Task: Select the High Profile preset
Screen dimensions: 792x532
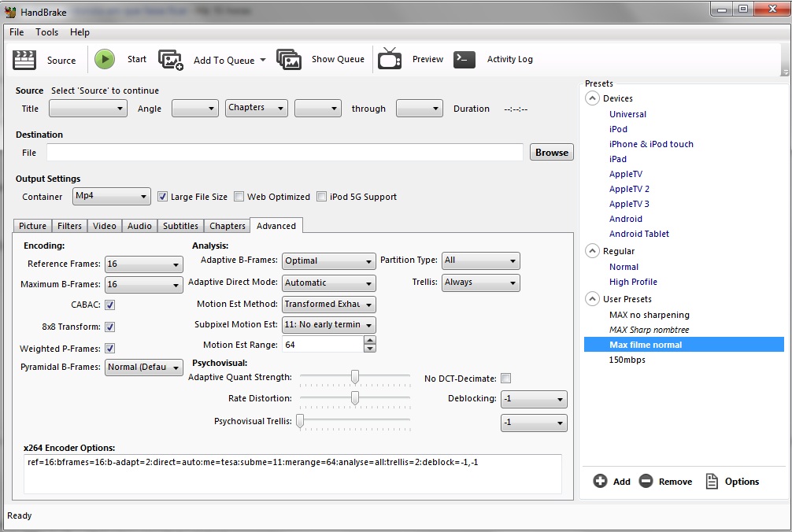Action: [x=633, y=282]
